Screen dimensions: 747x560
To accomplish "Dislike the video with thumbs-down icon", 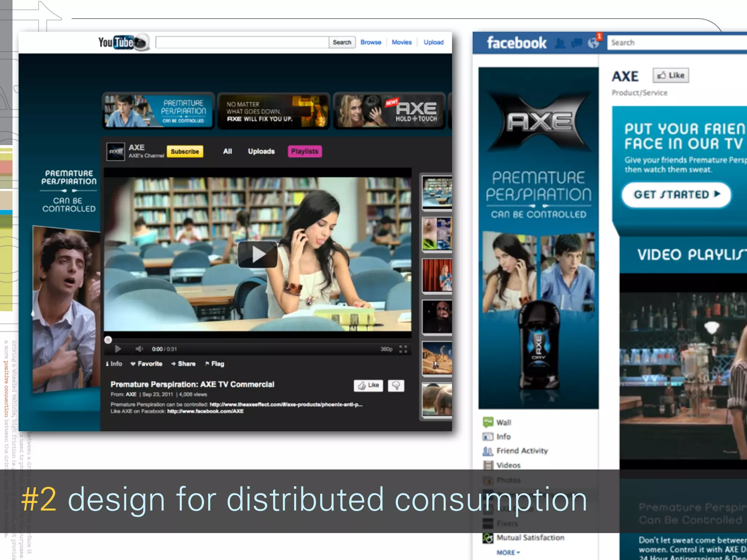I will pos(396,385).
